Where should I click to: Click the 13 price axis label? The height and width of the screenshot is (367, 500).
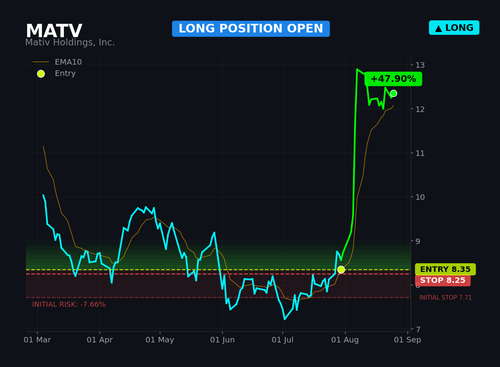pyautogui.click(x=420, y=65)
